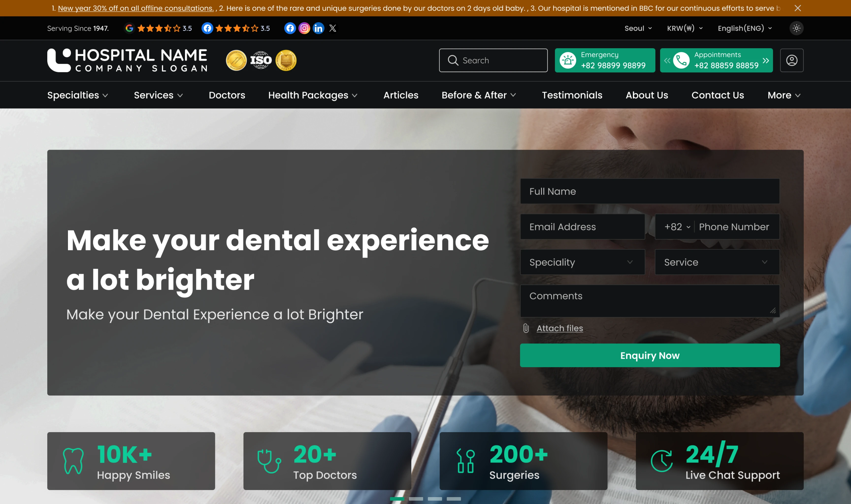This screenshot has width=851, height=504.
Task: Visit the hospital's X (Twitter) page
Action: coord(333,28)
